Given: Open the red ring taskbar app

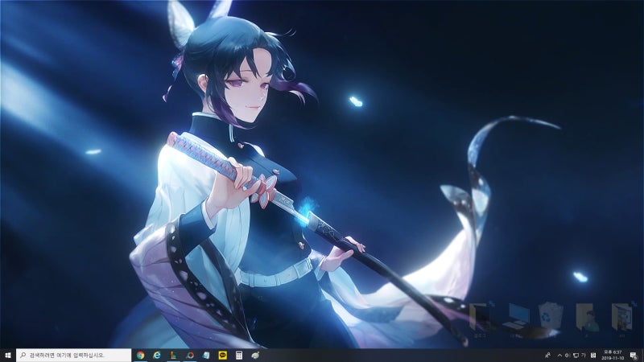Looking at the screenshot, I should pyautogui.click(x=190, y=356).
